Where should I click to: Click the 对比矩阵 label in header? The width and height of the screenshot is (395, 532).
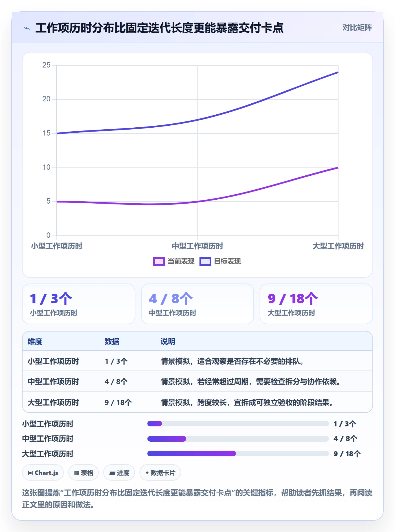point(357,28)
